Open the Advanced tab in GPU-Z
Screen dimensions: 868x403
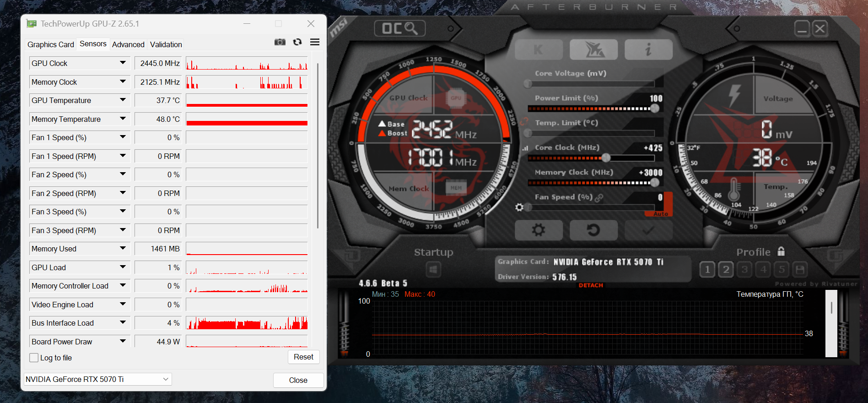[128, 44]
